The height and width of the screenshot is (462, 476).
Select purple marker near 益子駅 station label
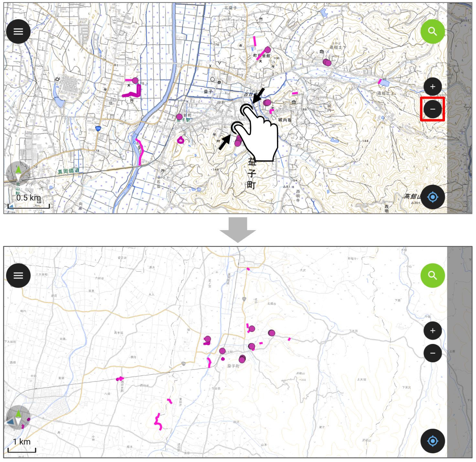[x=179, y=117]
